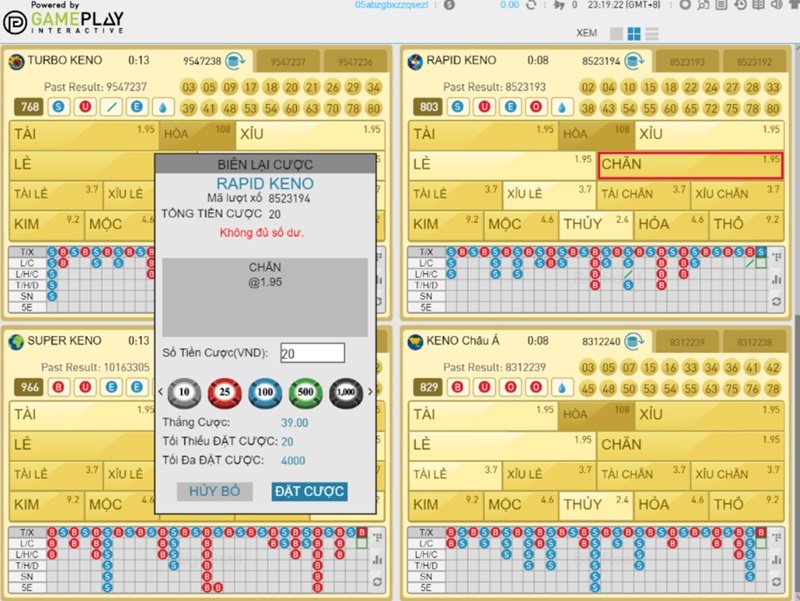Open Rapid Keno past draw 8523193 tab
This screenshot has width=800, height=601.
[x=687, y=62]
